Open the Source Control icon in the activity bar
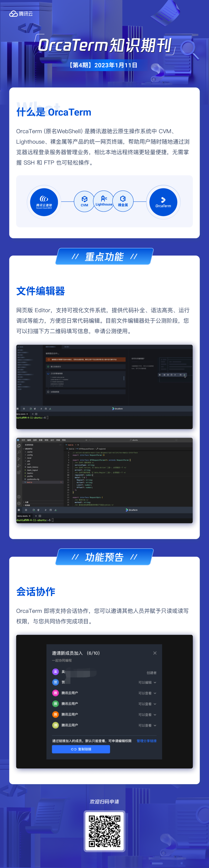This screenshot has height=868, width=209. tap(19, 459)
